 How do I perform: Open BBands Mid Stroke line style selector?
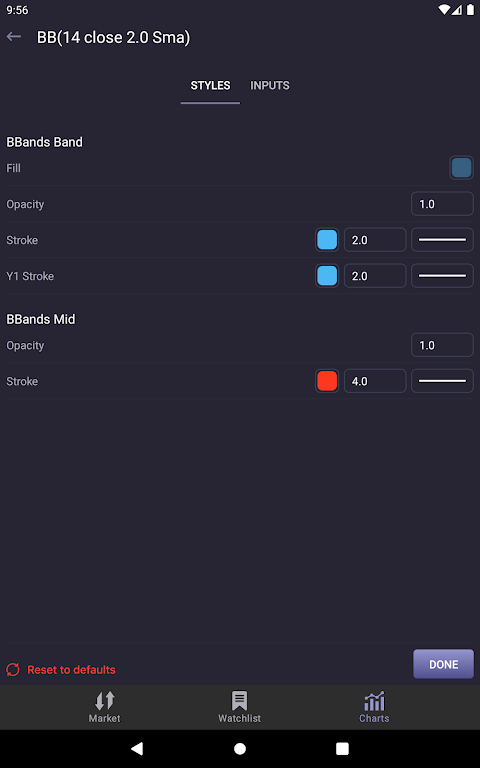click(x=442, y=381)
